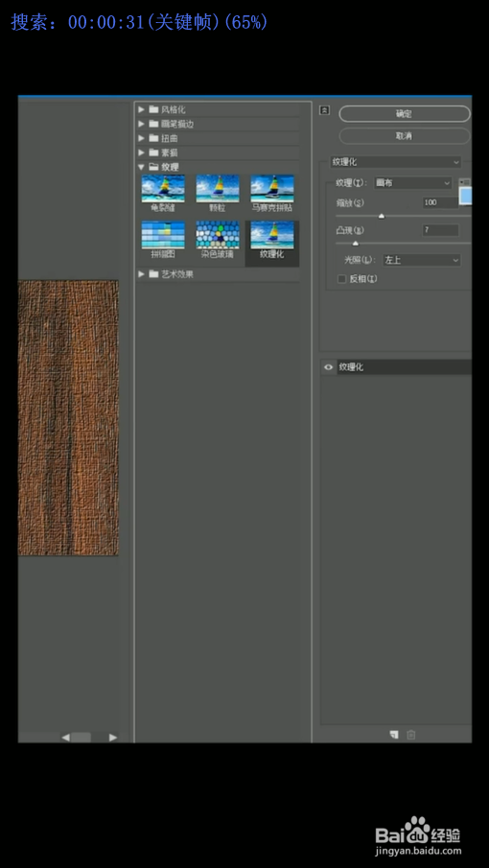Click the wood texture preview image

coord(68,418)
